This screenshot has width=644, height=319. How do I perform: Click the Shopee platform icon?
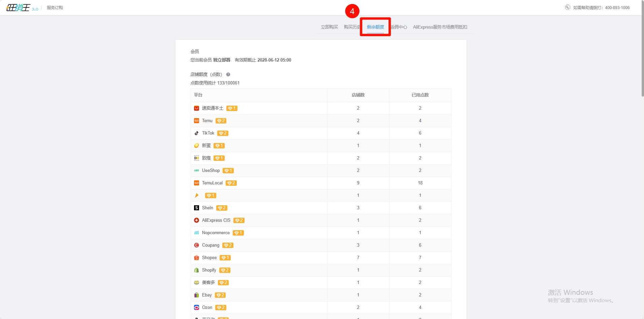click(196, 258)
